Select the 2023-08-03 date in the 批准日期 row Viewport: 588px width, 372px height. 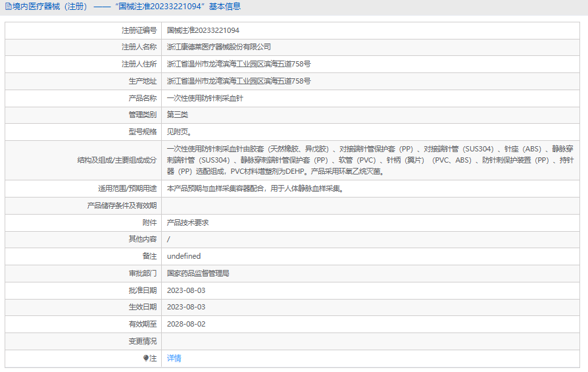pos(186,290)
